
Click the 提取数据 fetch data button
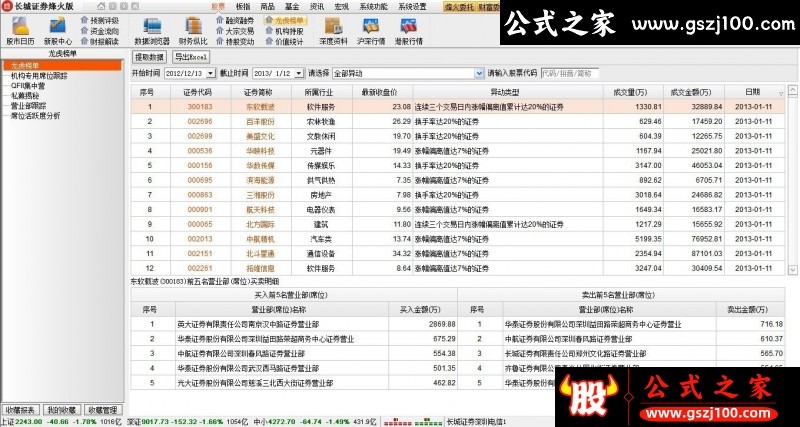[x=149, y=57]
